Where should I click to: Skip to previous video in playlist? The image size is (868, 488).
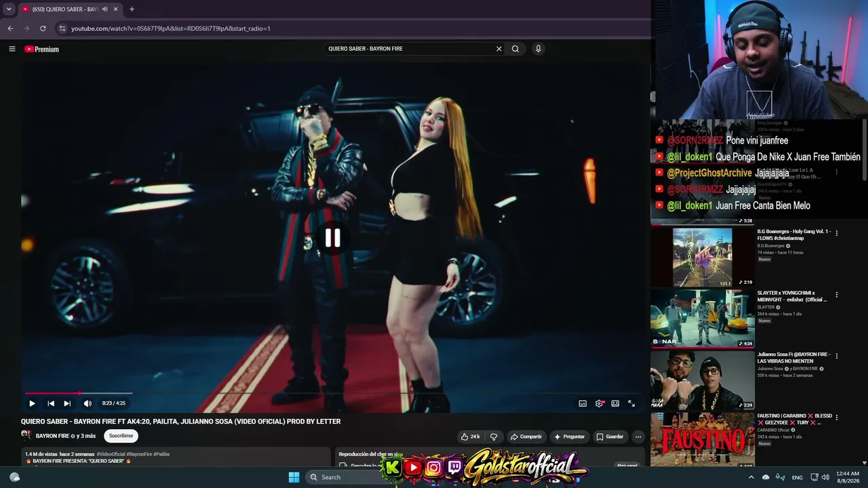click(x=51, y=403)
